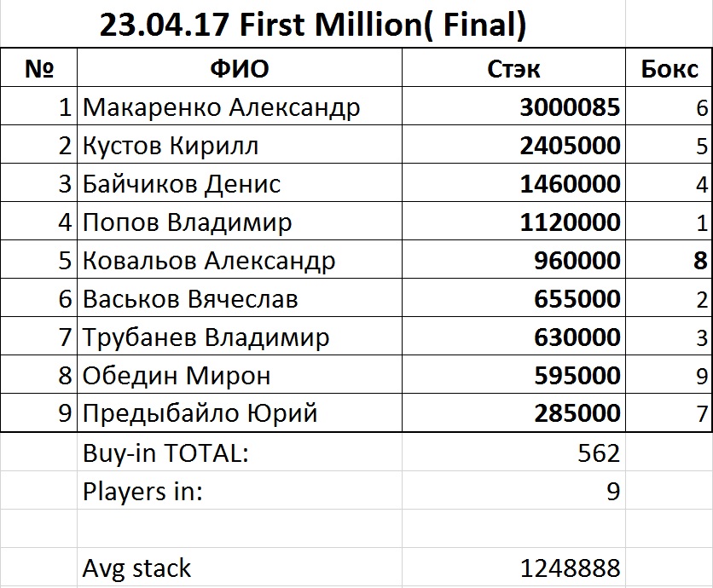The height and width of the screenshot is (588, 713).
Task: Click the 'Стэк' column header cell
Action: (513, 69)
